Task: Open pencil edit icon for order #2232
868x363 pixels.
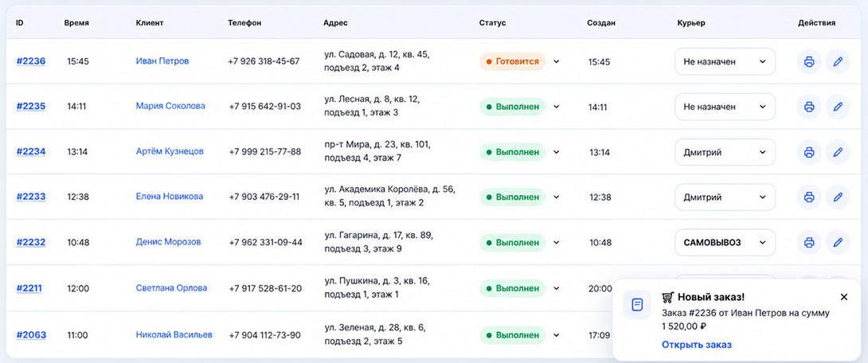Action: pos(838,242)
